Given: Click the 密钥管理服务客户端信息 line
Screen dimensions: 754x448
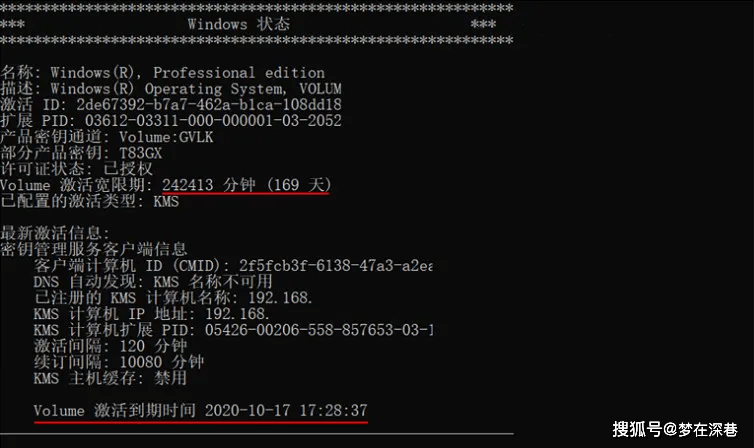Looking at the screenshot, I should click(x=93, y=249).
